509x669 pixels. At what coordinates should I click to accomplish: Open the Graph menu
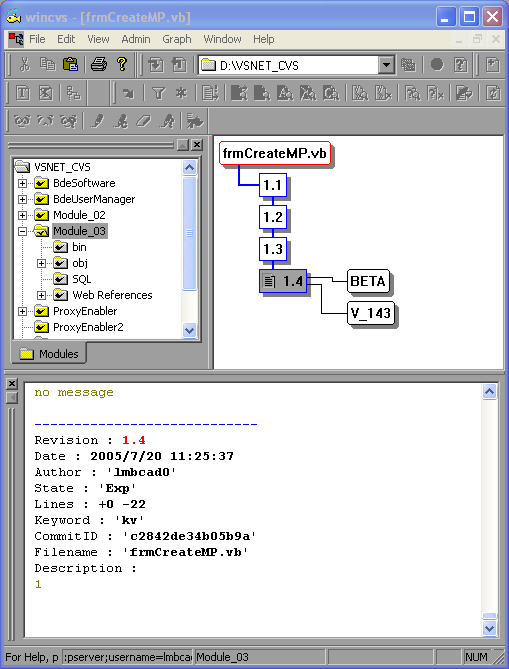[x=177, y=39]
